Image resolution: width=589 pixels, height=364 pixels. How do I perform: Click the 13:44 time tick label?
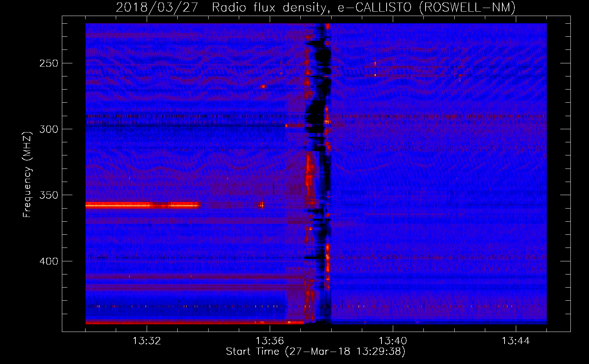[x=516, y=341]
